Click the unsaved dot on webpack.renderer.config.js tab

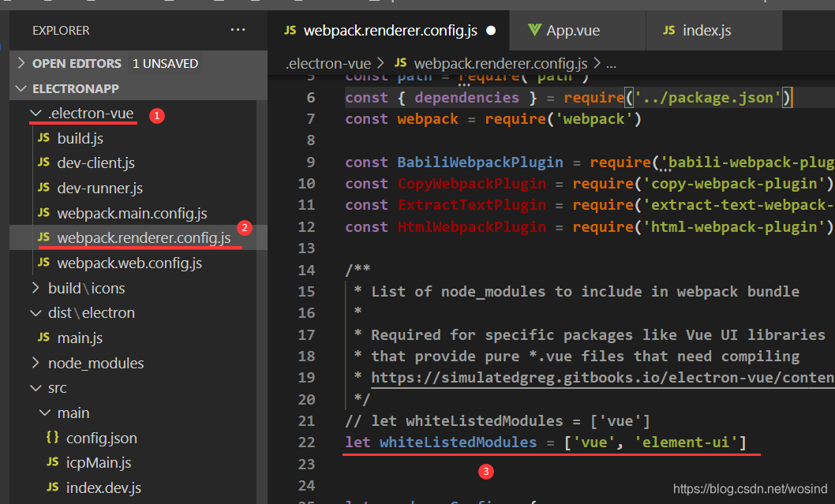(491, 30)
